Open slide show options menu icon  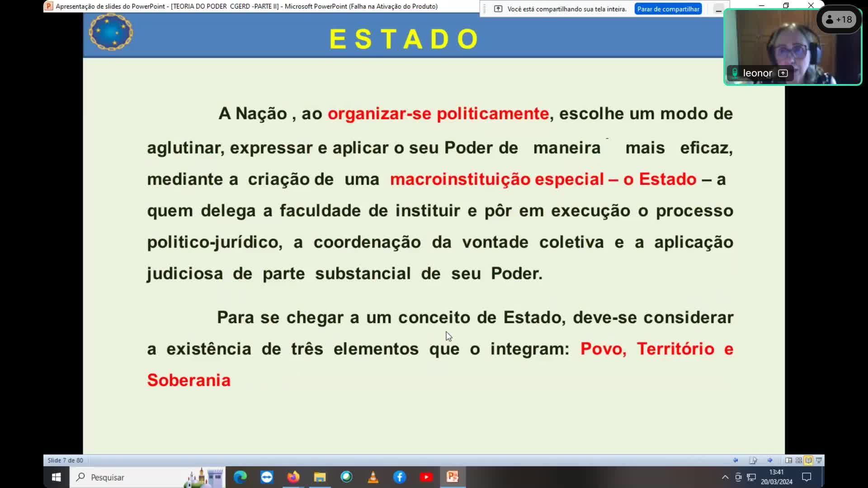point(753,460)
